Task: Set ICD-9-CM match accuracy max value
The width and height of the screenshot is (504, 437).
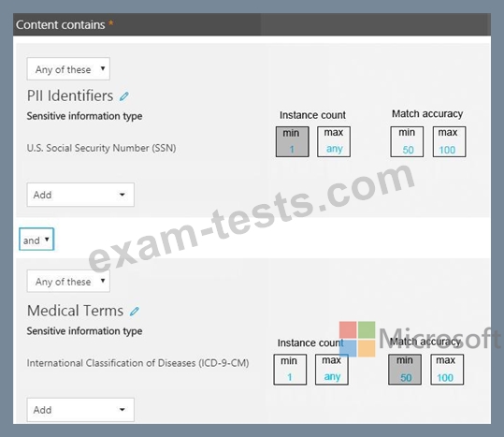Action: coord(447,370)
